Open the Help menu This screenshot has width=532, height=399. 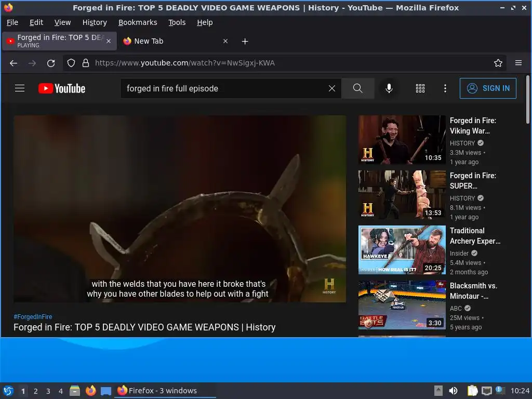pos(205,22)
